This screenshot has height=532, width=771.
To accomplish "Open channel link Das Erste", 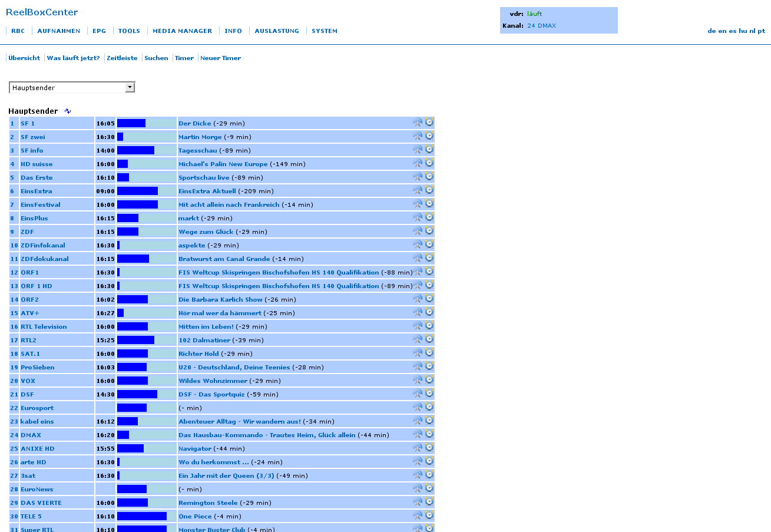I will [37, 177].
